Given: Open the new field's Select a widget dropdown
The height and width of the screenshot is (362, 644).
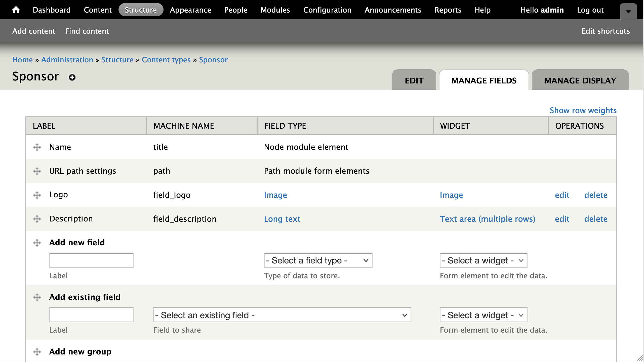Looking at the screenshot, I should tap(483, 260).
